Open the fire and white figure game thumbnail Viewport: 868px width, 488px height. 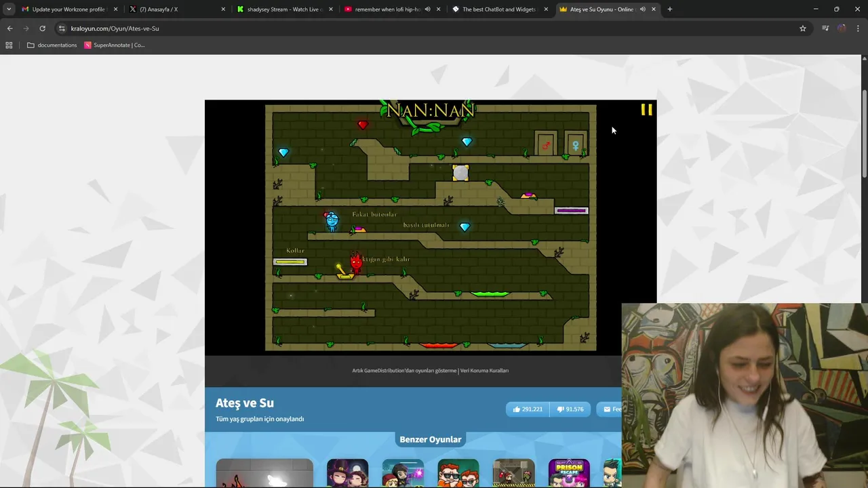(x=264, y=474)
